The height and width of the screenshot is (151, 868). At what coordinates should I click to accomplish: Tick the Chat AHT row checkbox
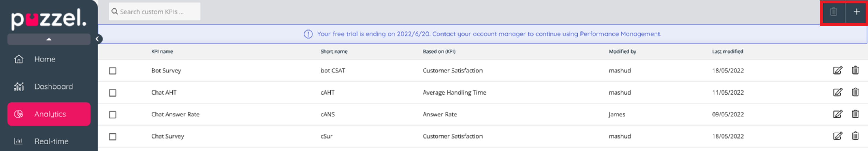click(113, 93)
